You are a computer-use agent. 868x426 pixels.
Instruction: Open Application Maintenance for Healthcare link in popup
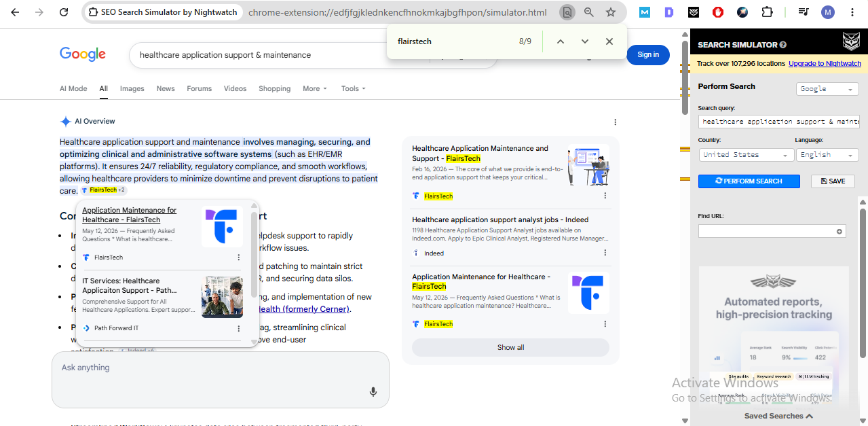130,215
